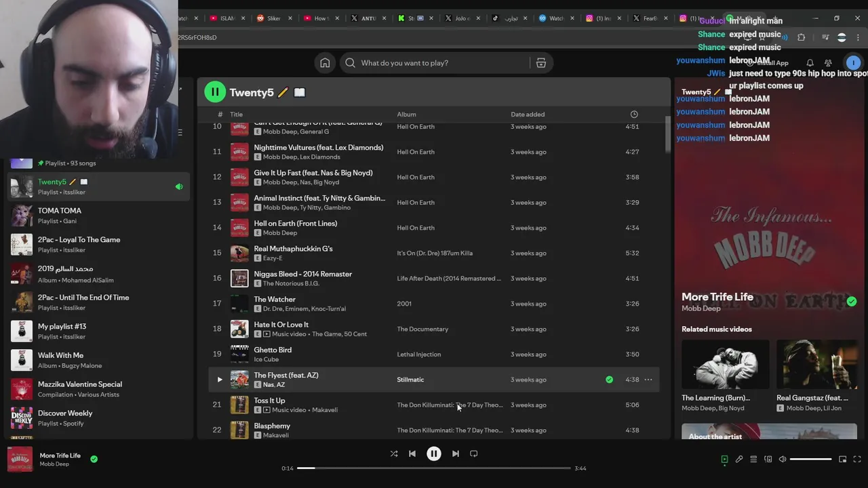This screenshot has height=488, width=868.
Task: Mute the volume speaker icon
Action: 783,460
